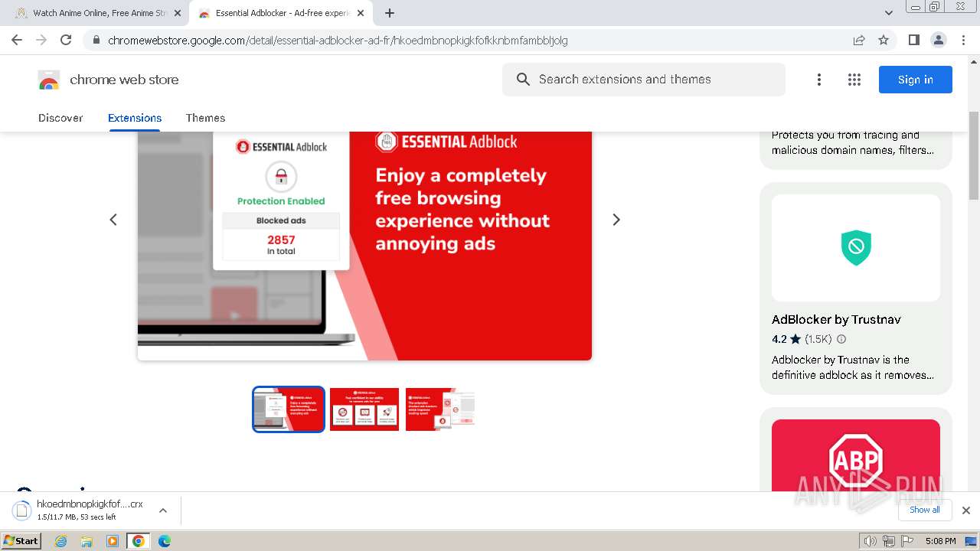This screenshot has width=980, height=551.
Task: Click the main Essential Adblock promo image
Action: coord(364,246)
